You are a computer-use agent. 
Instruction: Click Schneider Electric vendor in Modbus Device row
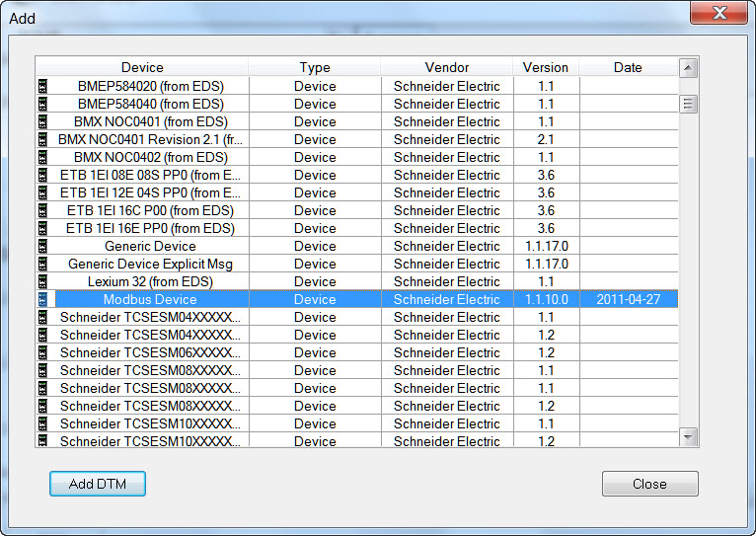(x=447, y=299)
